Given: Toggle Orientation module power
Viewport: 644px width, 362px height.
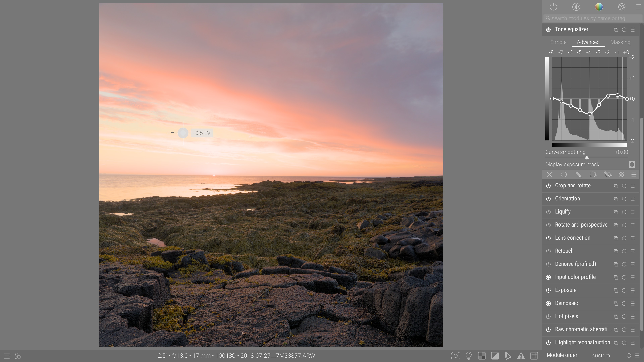Looking at the screenshot, I should coord(548,199).
